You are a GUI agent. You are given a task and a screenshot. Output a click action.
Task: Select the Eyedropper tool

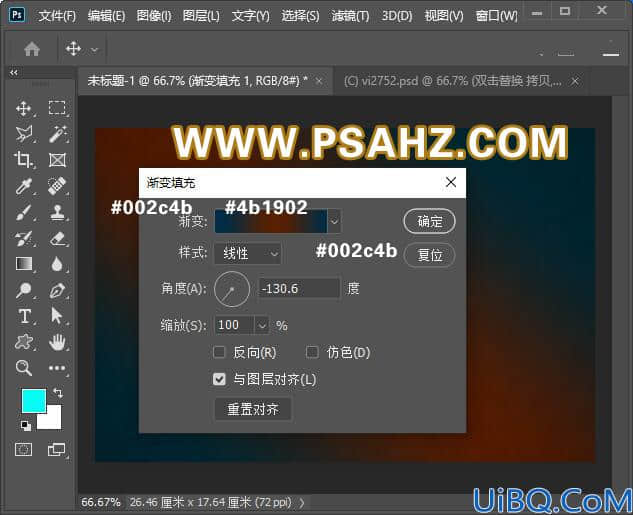[23, 186]
